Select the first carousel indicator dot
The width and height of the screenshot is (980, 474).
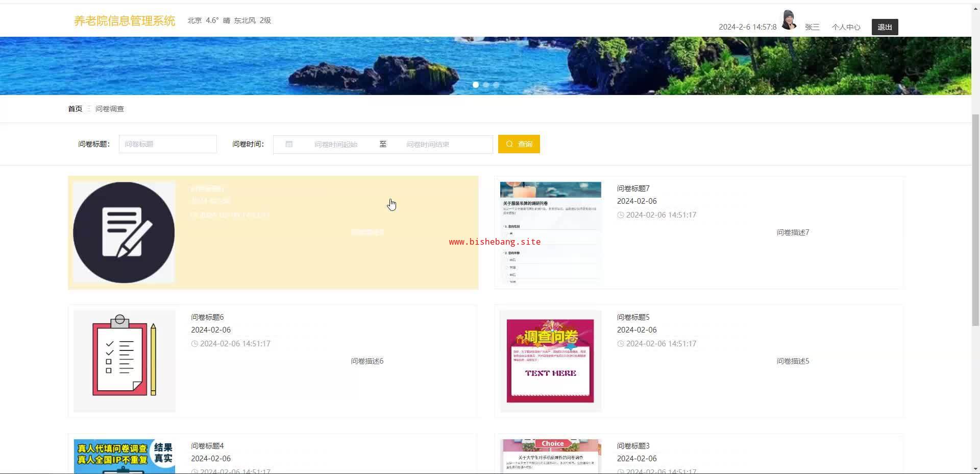[476, 85]
